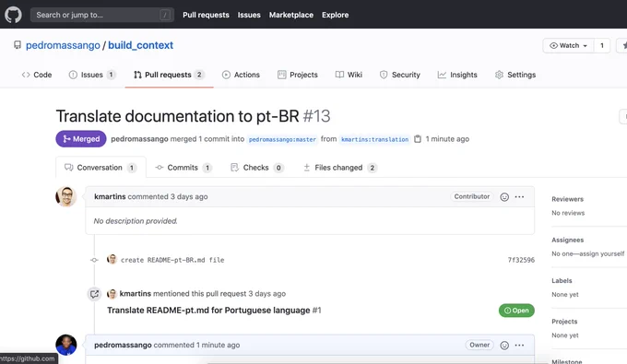The width and height of the screenshot is (627, 364).
Task: Open Issues in top navigation bar
Action: [x=249, y=15]
